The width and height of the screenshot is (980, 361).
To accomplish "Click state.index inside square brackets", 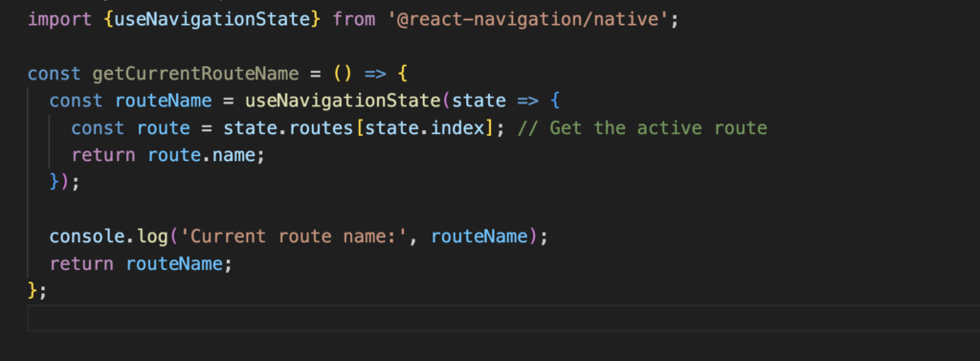I will pos(424,128).
